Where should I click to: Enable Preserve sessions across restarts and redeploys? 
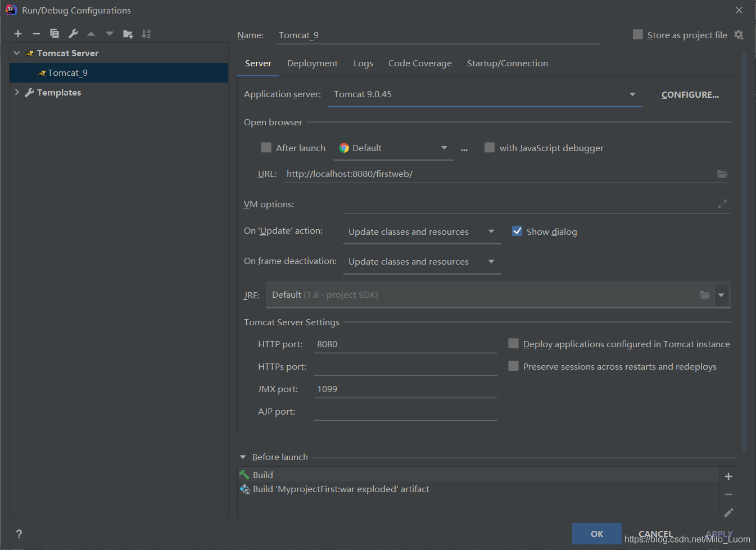[513, 366]
